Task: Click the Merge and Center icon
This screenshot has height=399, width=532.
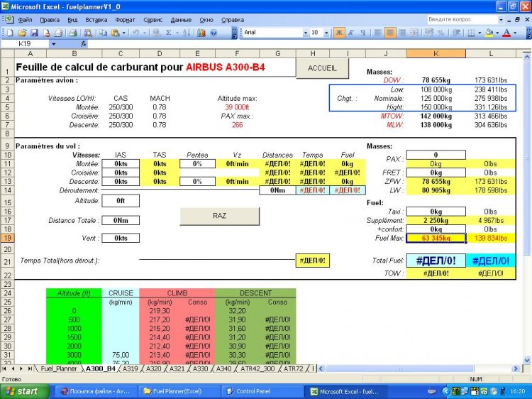Action: pos(414,33)
